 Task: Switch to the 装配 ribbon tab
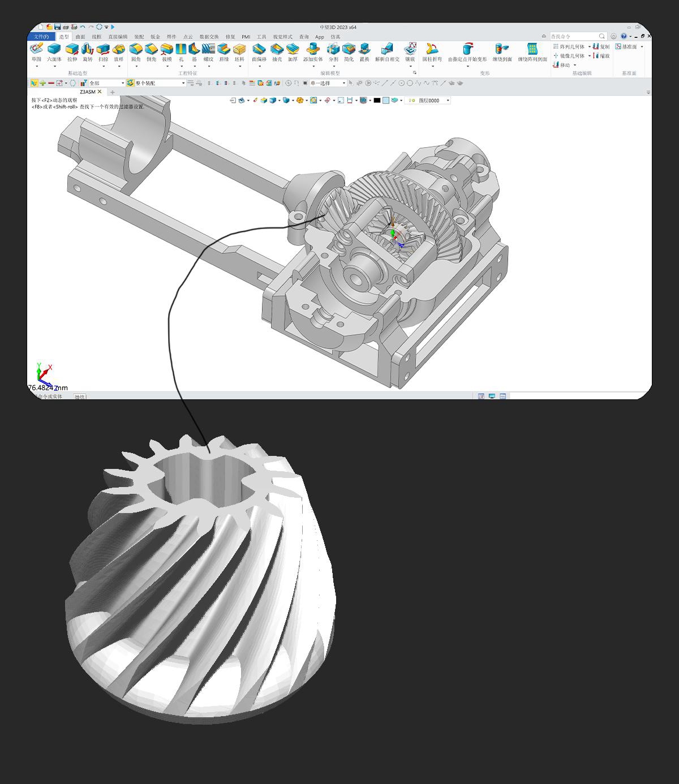[x=139, y=37]
